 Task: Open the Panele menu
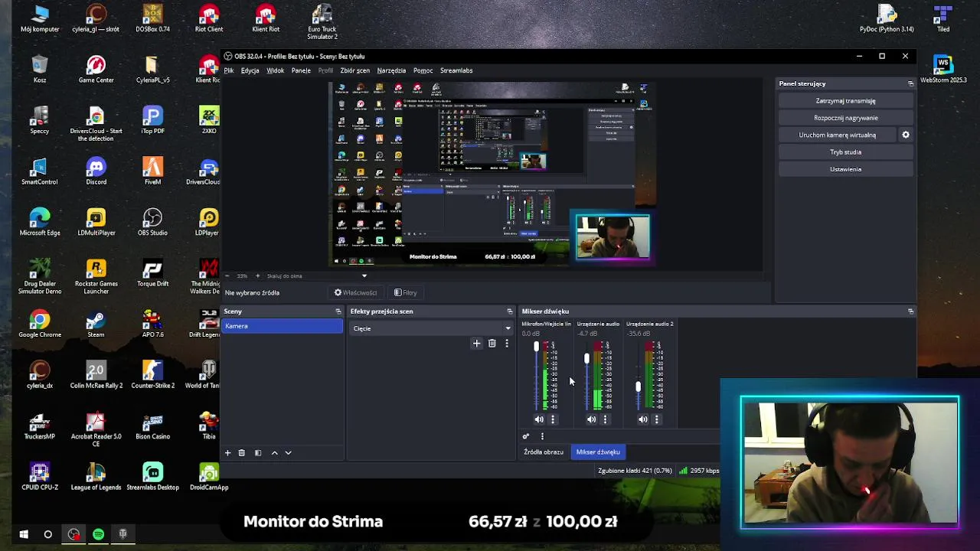point(301,70)
